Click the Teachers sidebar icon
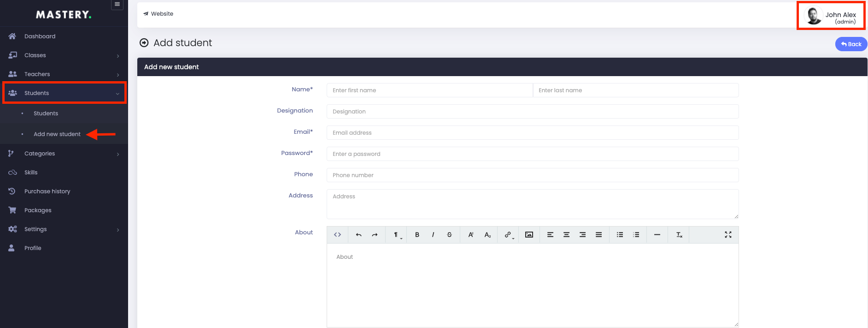 [x=12, y=74]
